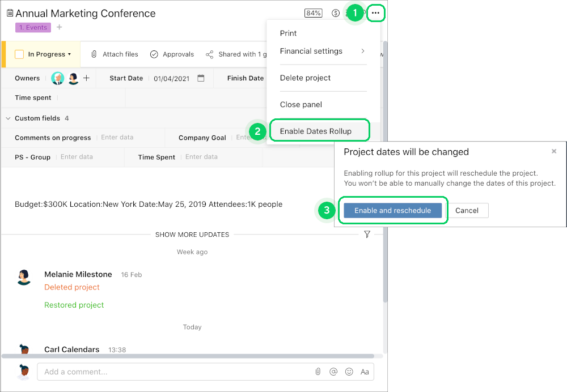Open the In Progress status dropdown

pos(49,54)
